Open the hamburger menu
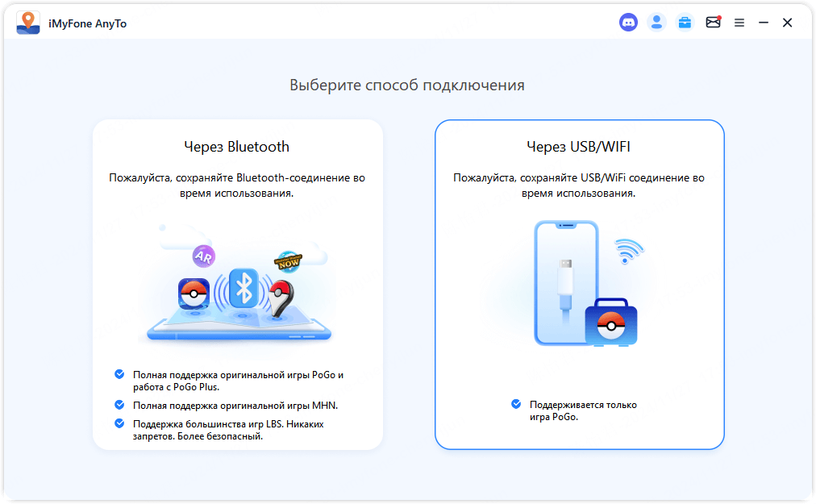Screen dimensions: 816x504 [739, 23]
